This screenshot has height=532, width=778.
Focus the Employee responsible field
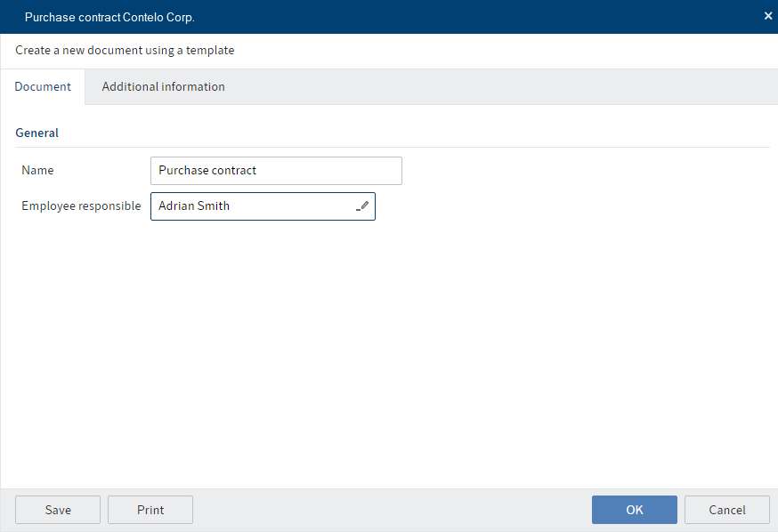263,206
